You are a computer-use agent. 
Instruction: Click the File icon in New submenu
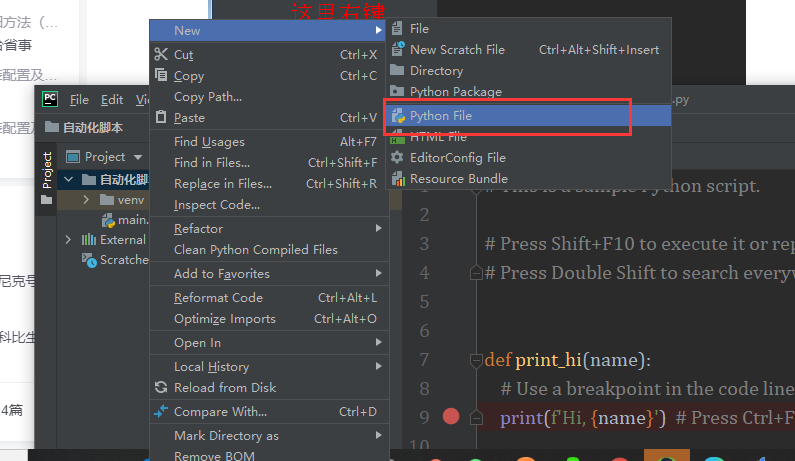pos(398,28)
